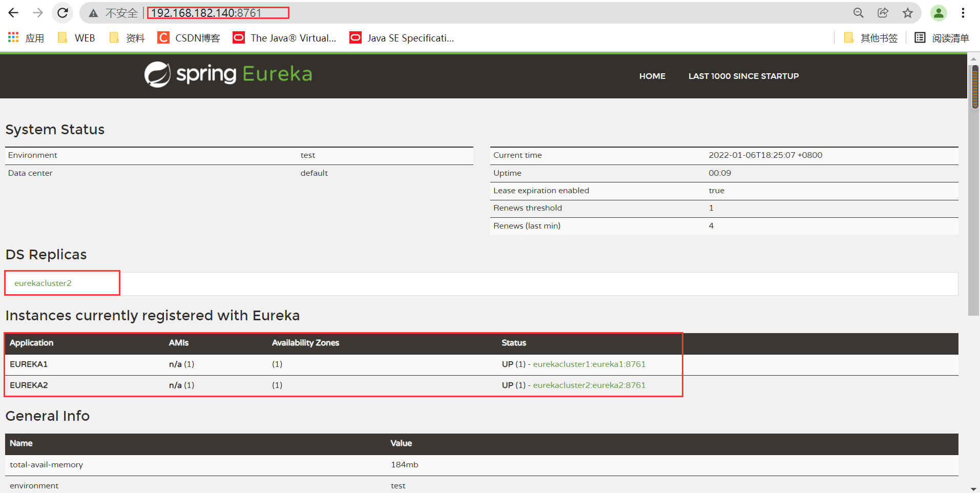Open the 其他书签 bookmarks folder

870,38
